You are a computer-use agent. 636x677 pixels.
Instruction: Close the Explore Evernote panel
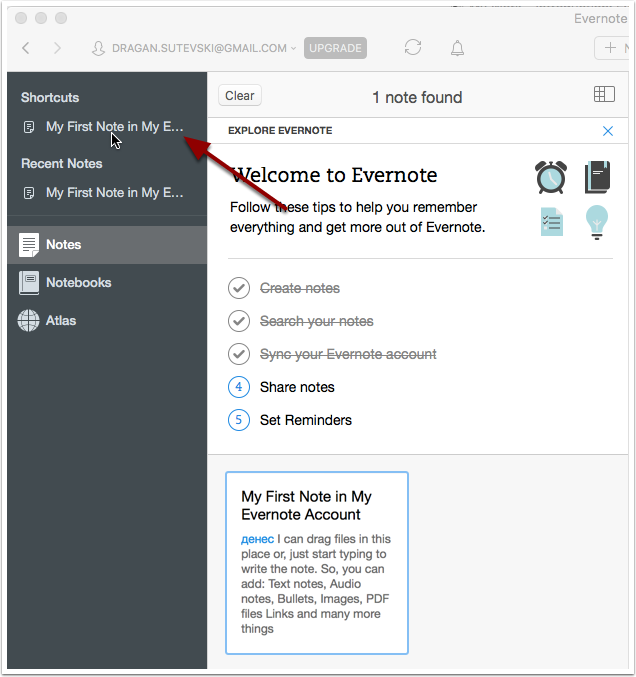click(x=608, y=131)
